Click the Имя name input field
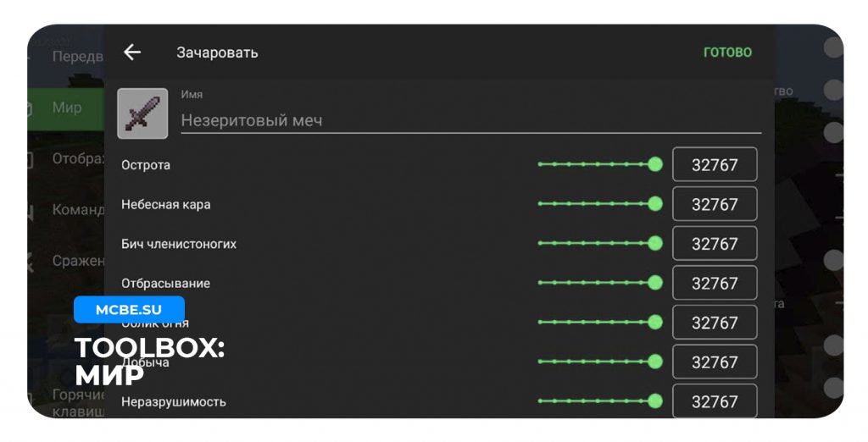Viewport: 868px width, 442px height. [470, 120]
